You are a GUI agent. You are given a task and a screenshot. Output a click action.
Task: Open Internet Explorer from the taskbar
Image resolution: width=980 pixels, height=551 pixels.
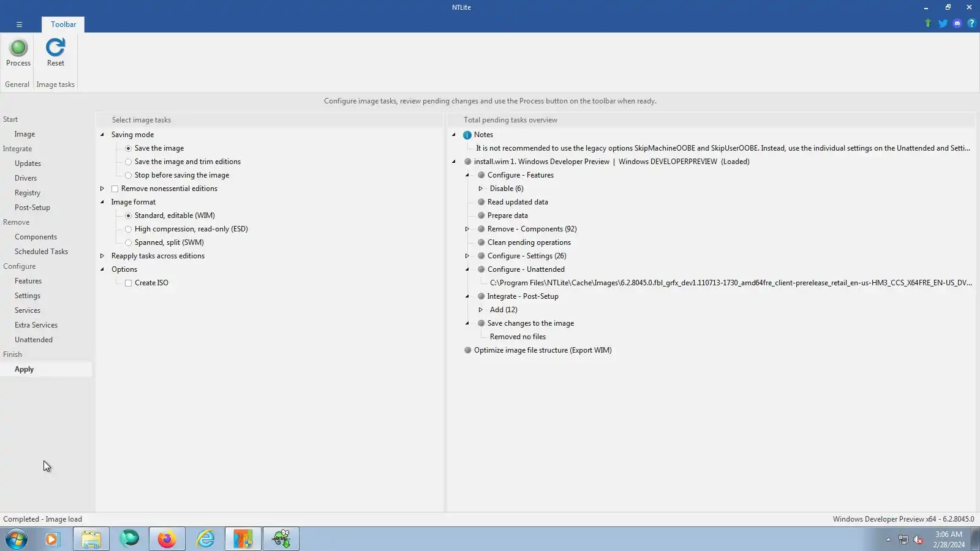pyautogui.click(x=205, y=539)
